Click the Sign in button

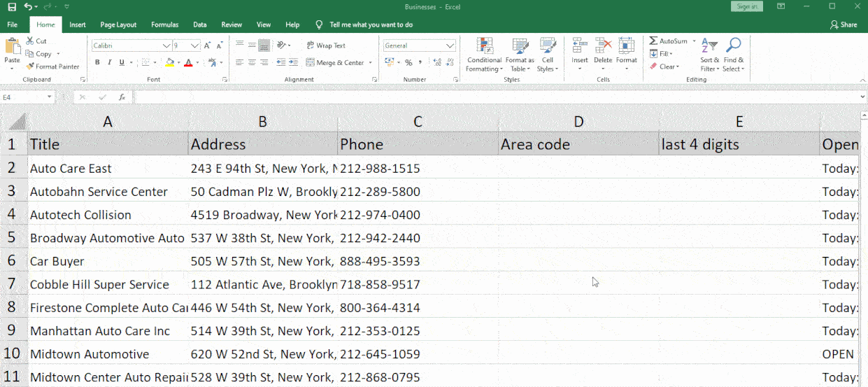pos(747,6)
